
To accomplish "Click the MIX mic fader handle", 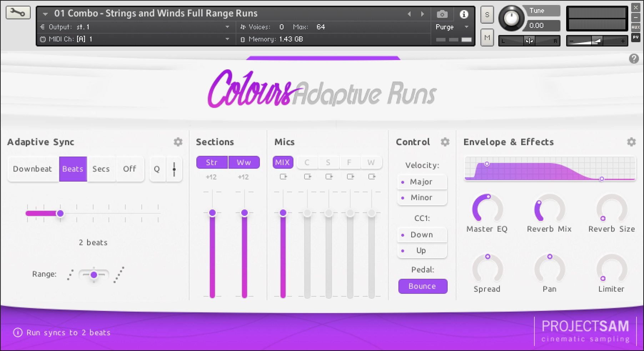I will click(x=283, y=213).
